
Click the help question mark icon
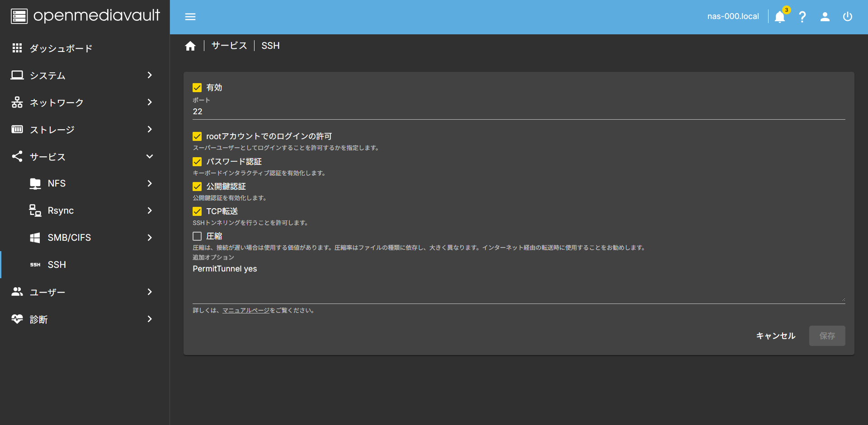802,17
